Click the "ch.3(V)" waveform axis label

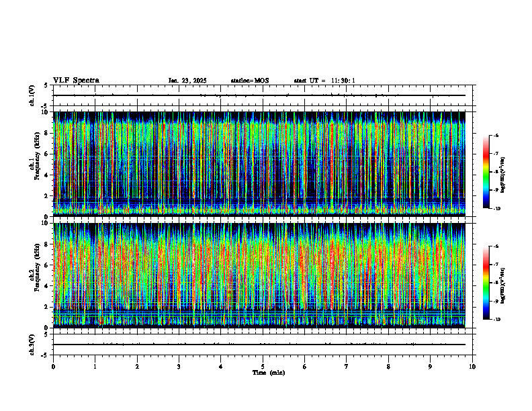point(32,345)
